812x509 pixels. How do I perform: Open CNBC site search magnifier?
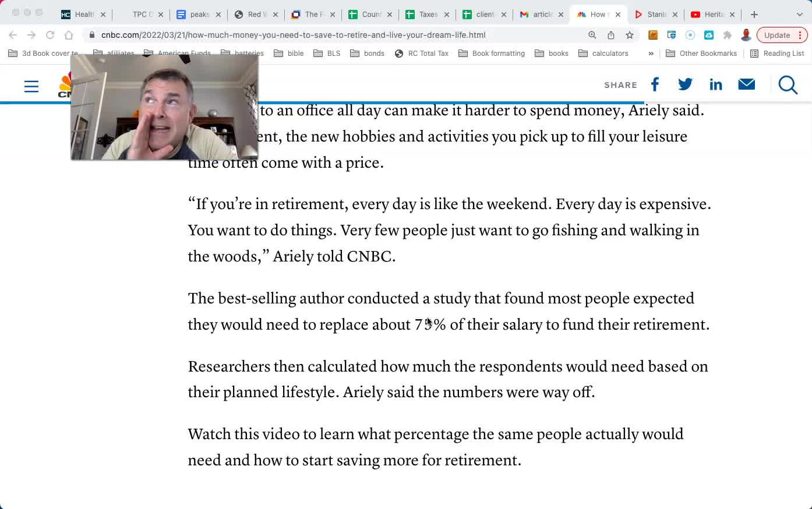788,85
